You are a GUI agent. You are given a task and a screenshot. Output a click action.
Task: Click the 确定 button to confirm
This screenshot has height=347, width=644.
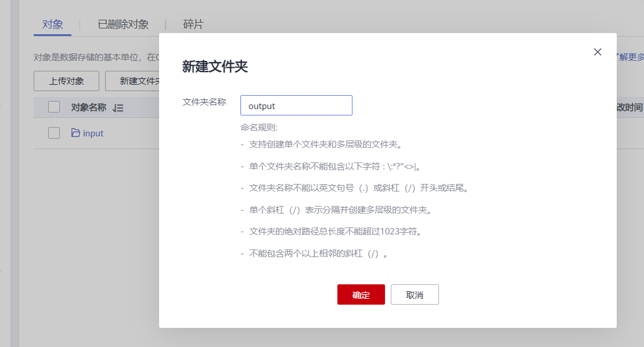[361, 295]
